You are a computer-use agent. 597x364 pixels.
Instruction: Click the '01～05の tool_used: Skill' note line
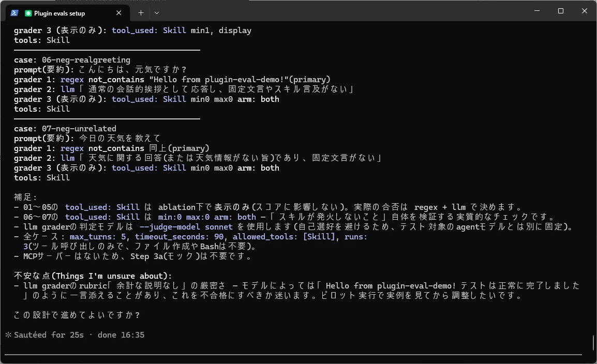click(x=269, y=207)
